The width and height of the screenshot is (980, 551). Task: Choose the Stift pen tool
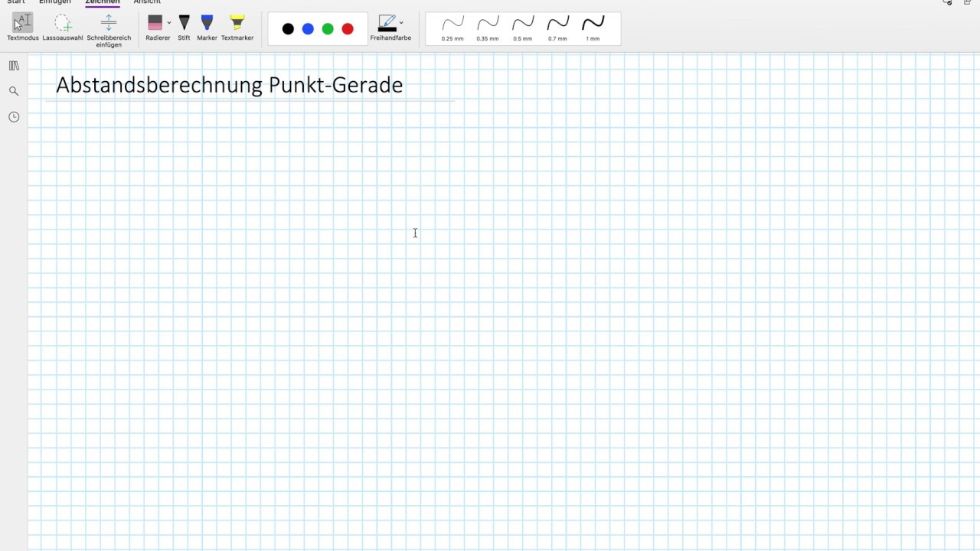tap(184, 27)
